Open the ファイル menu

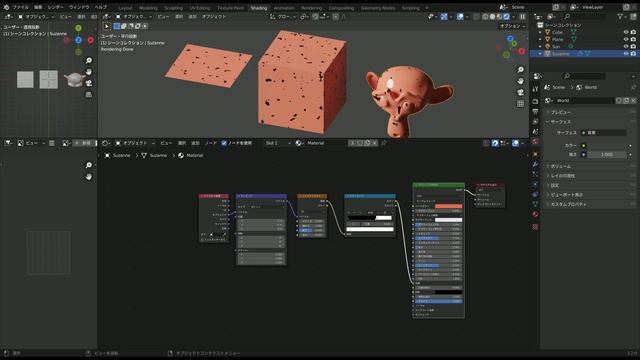click(x=20, y=7)
